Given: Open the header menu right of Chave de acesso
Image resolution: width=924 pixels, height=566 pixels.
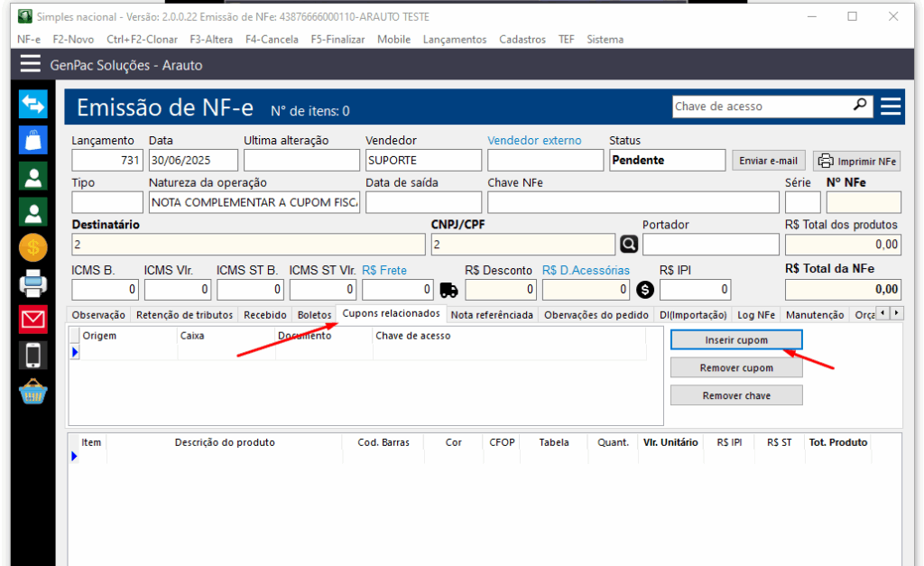Looking at the screenshot, I should pyautogui.click(x=891, y=107).
